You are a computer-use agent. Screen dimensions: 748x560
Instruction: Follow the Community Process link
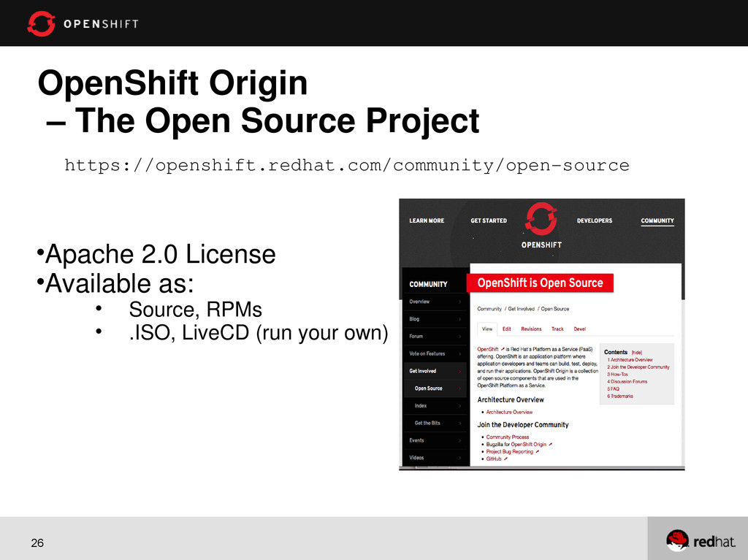(508, 437)
